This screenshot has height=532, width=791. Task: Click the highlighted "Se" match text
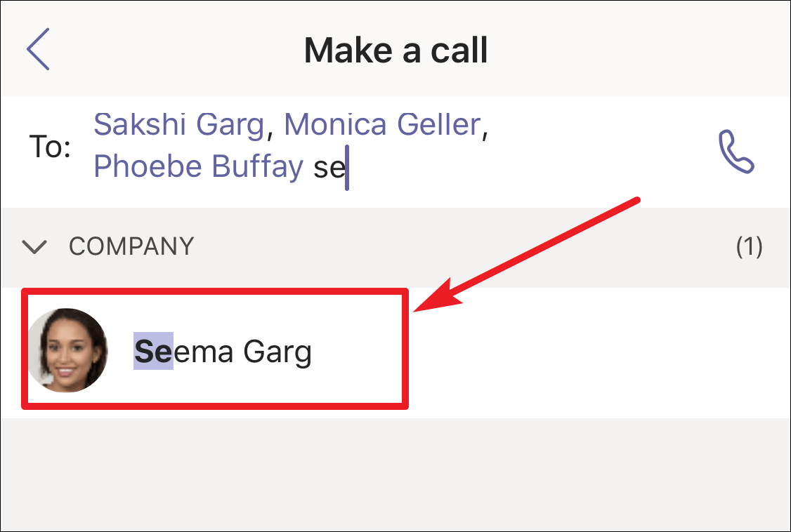tap(153, 351)
